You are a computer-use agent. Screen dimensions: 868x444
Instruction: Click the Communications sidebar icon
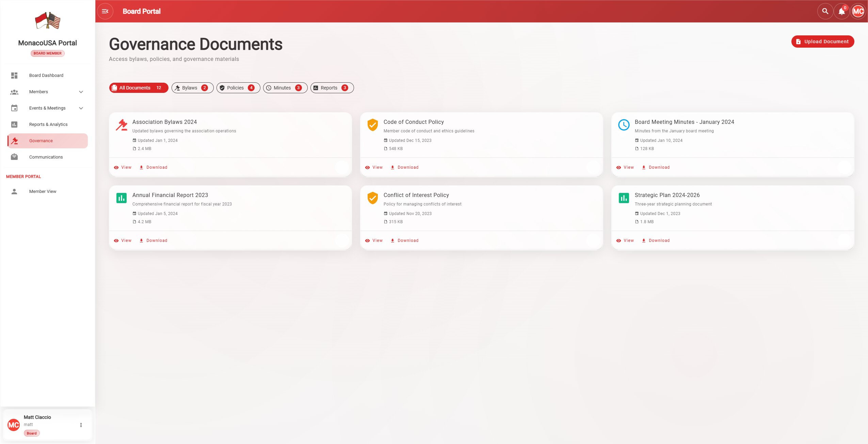click(x=14, y=157)
